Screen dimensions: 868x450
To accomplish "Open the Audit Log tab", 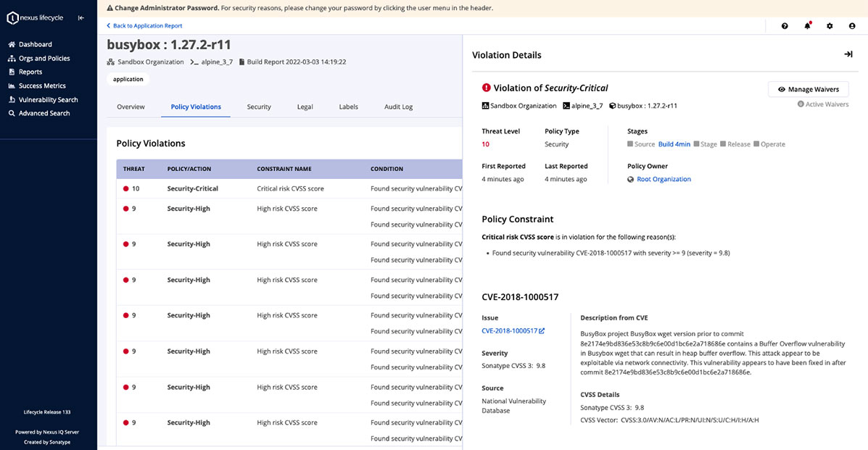I will click(399, 107).
